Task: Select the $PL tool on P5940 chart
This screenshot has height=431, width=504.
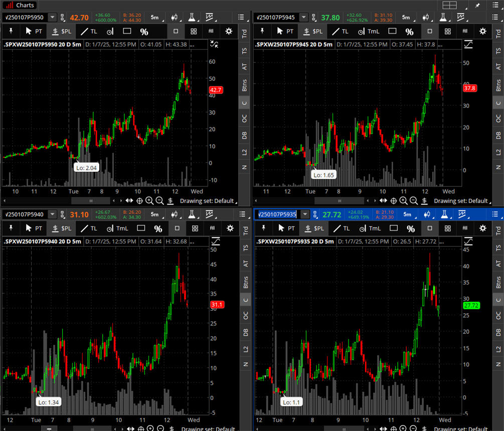Action: pyautogui.click(x=61, y=229)
